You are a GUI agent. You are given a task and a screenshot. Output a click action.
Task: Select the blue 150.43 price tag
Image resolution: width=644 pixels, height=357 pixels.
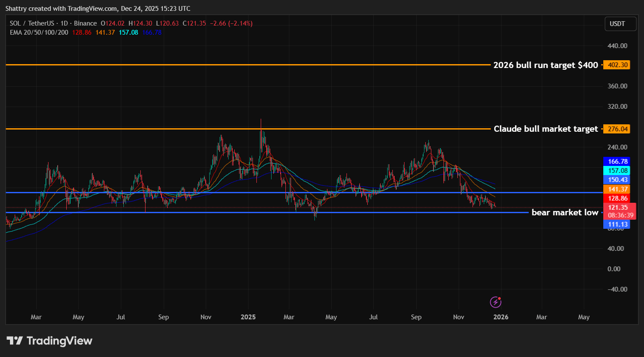point(617,180)
